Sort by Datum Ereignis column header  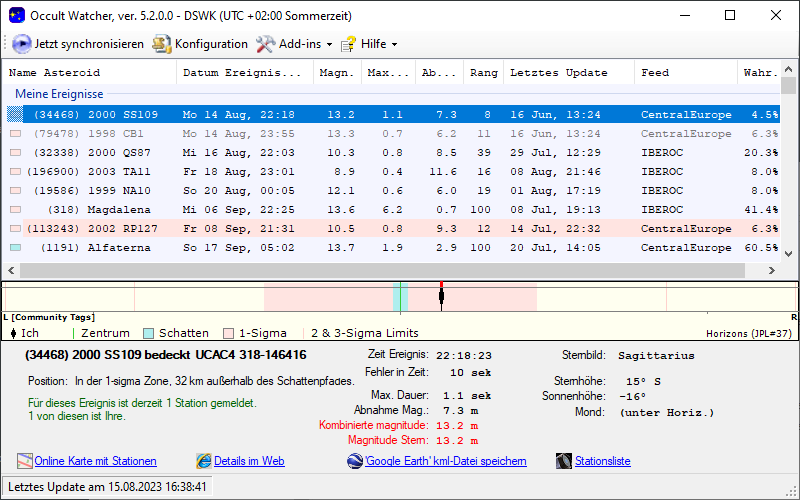(x=242, y=73)
